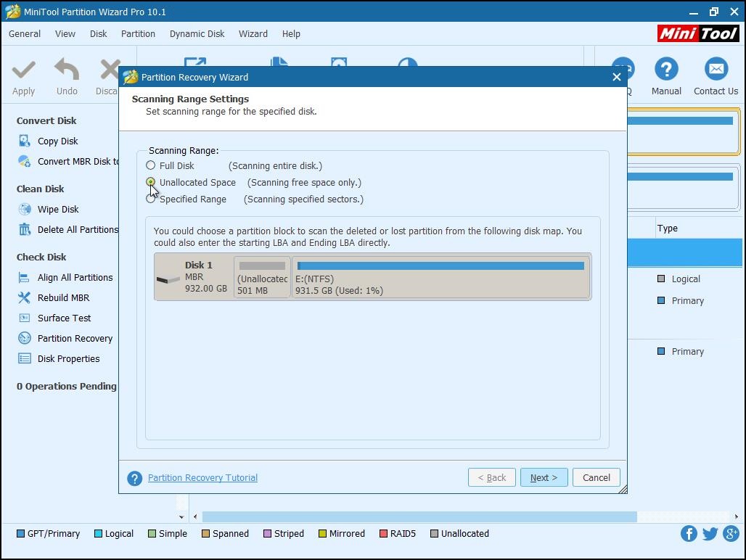The image size is (746, 560).
Task: Open the View menu
Action: (x=65, y=34)
